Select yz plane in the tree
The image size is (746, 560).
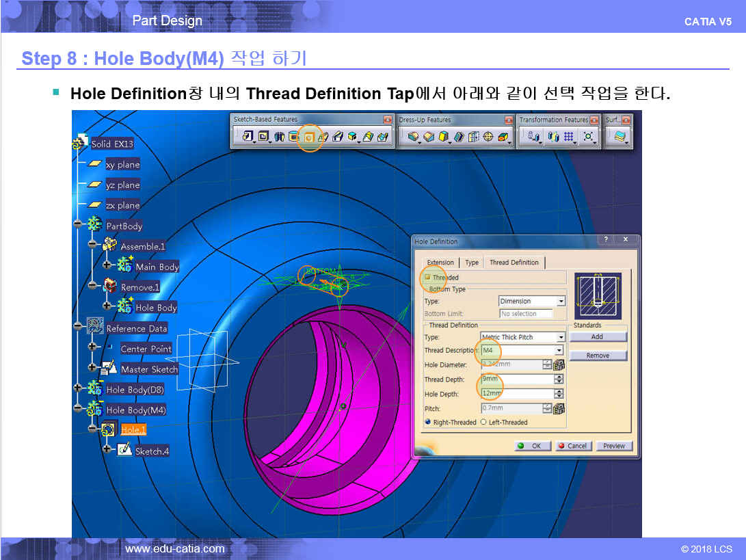[x=123, y=185]
